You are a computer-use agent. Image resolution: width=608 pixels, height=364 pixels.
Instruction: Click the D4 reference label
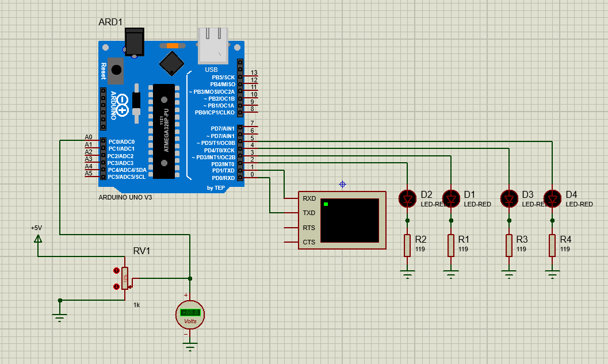[x=571, y=194]
